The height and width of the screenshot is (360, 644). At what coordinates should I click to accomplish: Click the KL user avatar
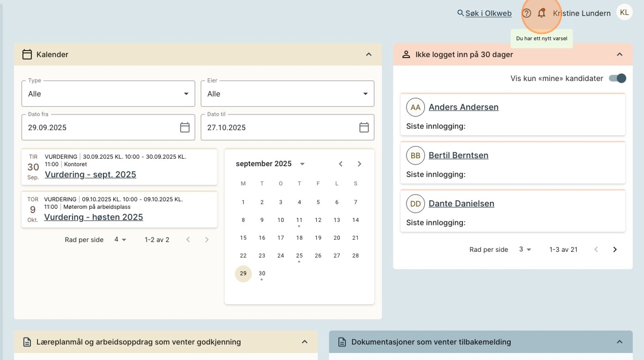[624, 13]
